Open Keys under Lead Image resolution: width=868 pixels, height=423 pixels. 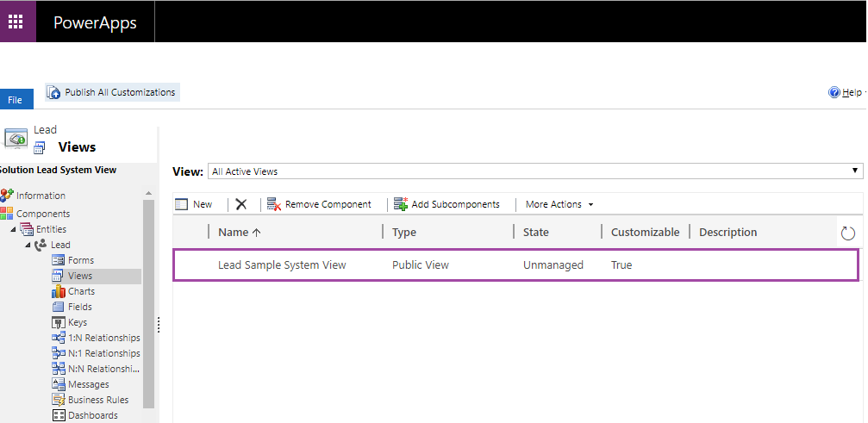click(x=78, y=322)
